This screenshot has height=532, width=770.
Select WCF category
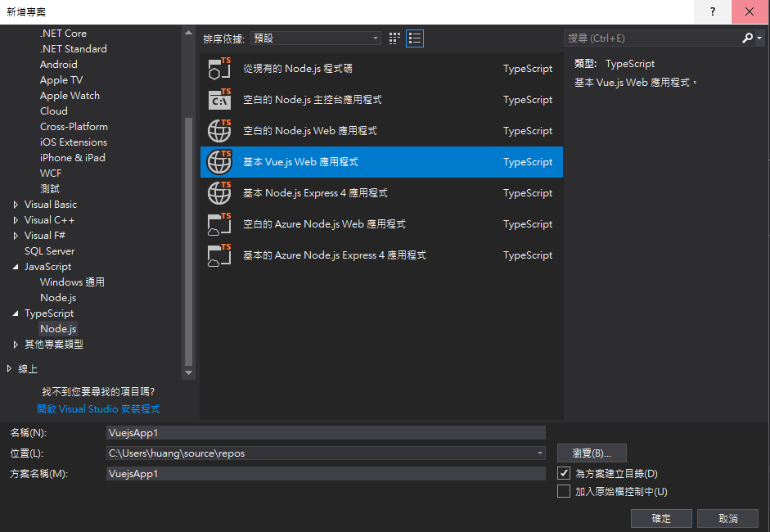point(51,174)
